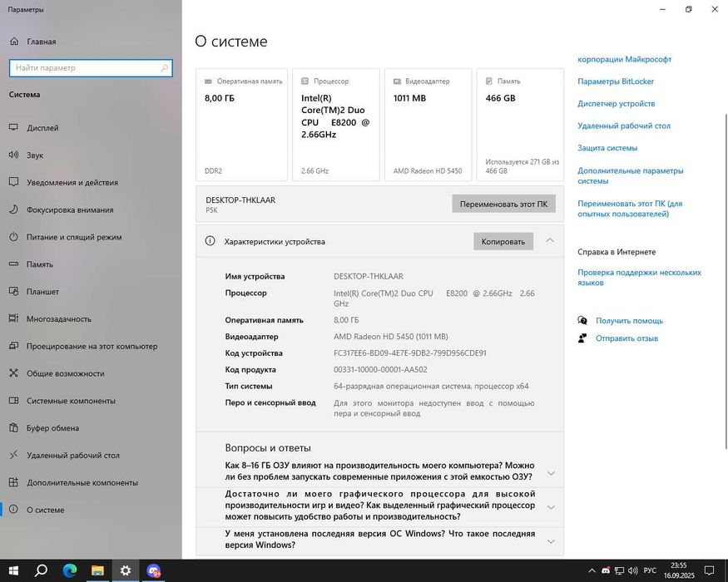Click the Переименовать этот ПК button
Image resolution: width=728 pixels, height=582 pixels.
tap(503, 204)
